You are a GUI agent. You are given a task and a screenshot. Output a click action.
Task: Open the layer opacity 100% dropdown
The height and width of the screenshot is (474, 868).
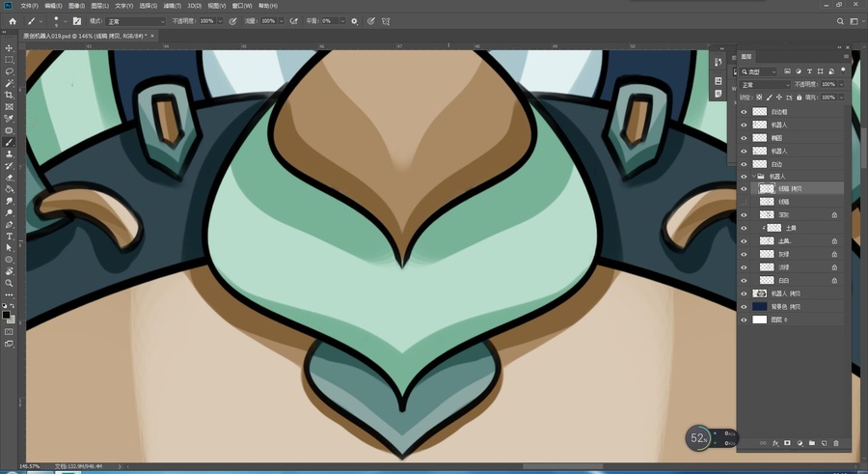pos(841,84)
